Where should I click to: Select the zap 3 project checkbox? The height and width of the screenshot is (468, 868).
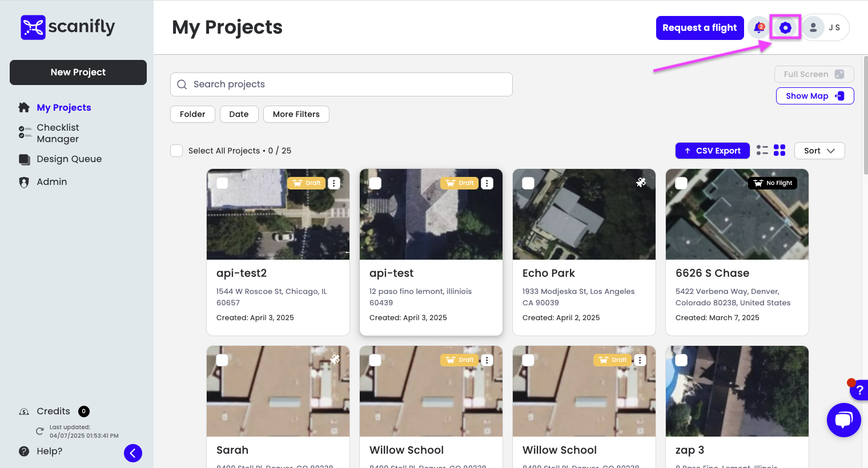[x=681, y=360]
